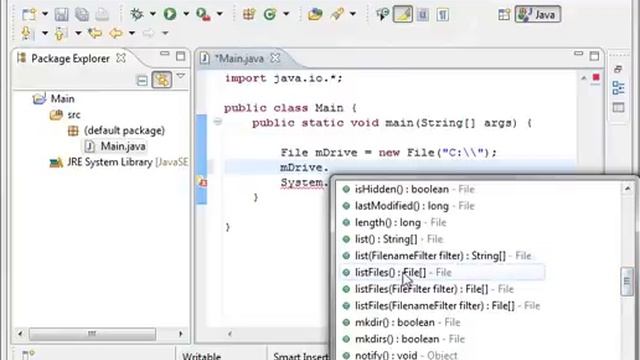The image size is (640, 360).
Task: Open the Search dropdown arrow
Action: [353, 14]
